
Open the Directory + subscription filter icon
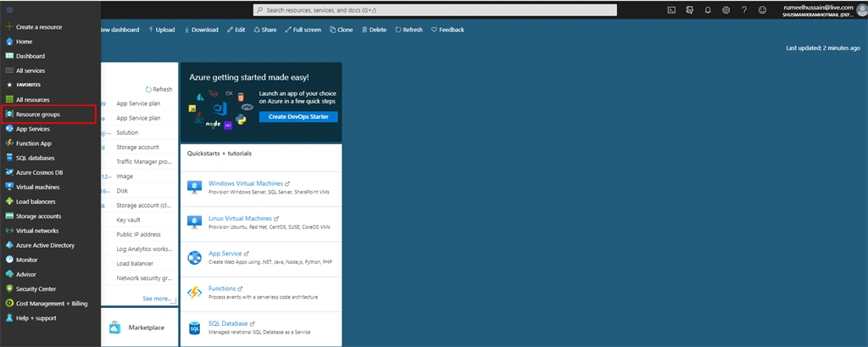[690, 10]
